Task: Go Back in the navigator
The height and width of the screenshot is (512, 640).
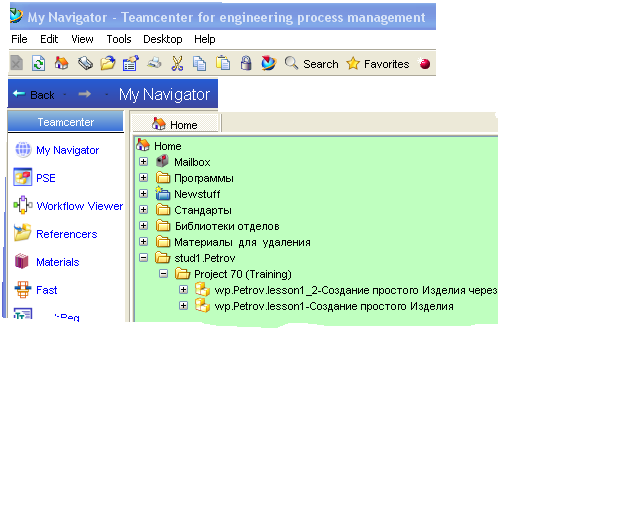Action: (x=34, y=95)
